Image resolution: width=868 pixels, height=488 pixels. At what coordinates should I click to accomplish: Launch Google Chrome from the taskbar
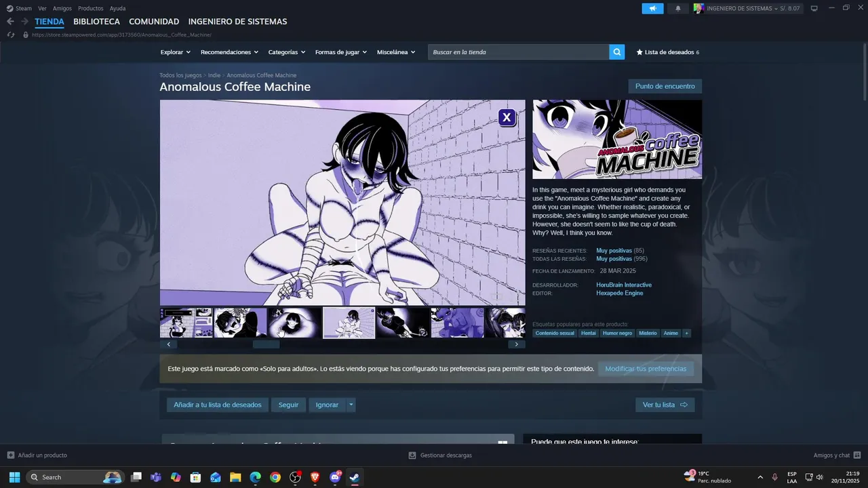(x=275, y=477)
